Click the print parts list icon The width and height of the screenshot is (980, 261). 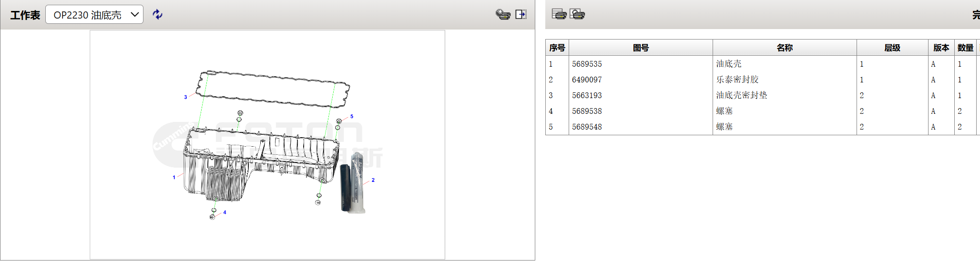click(559, 14)
